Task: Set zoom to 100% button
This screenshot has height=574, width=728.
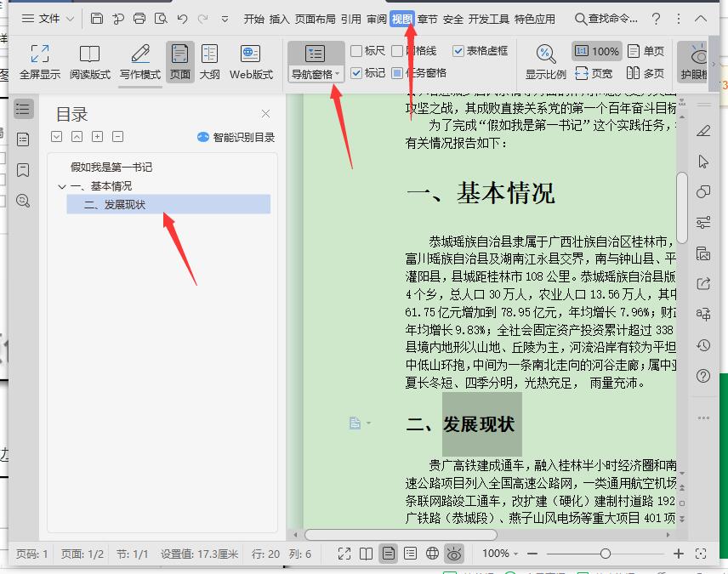Action: (x=597, y=51)
